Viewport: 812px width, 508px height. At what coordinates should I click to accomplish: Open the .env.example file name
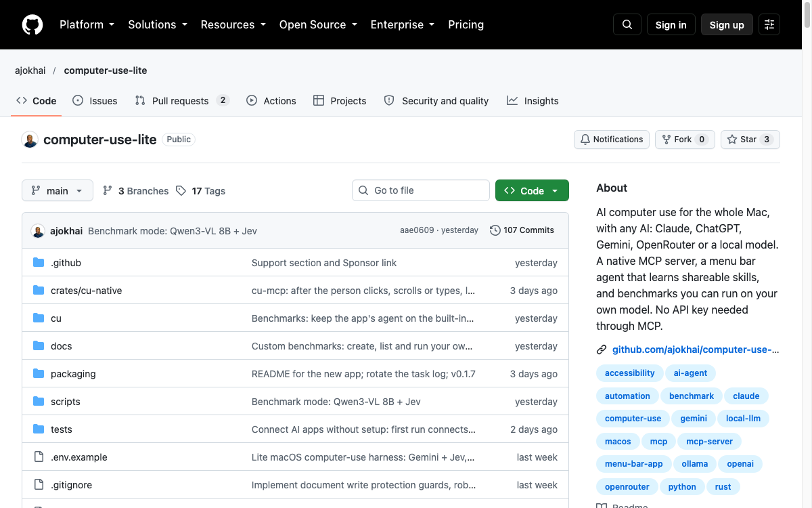(x=79, y=457)
